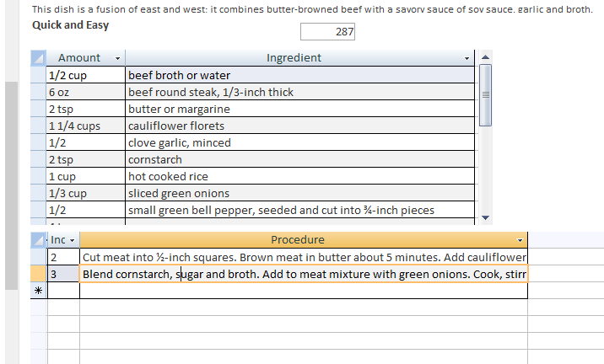
Task: Click select-all corner of procedure datasheet
Action: 38,240
